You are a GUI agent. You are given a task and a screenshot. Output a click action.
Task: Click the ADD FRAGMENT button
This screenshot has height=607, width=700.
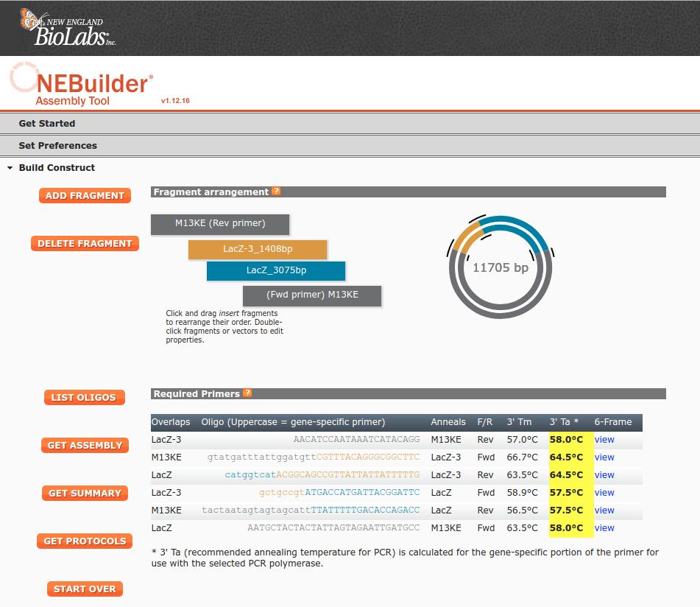point(85,196)
